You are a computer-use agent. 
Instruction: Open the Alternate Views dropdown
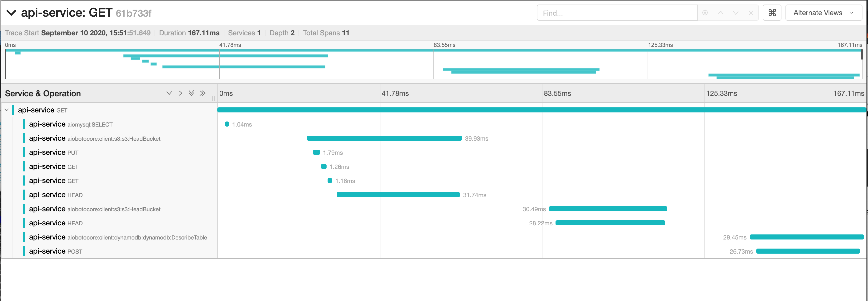823,13
